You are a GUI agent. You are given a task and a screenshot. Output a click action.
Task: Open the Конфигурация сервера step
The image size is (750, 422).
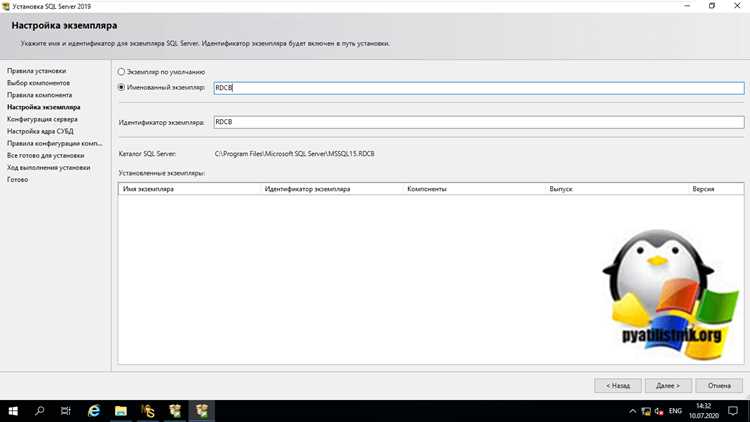(x=42, y=119)
